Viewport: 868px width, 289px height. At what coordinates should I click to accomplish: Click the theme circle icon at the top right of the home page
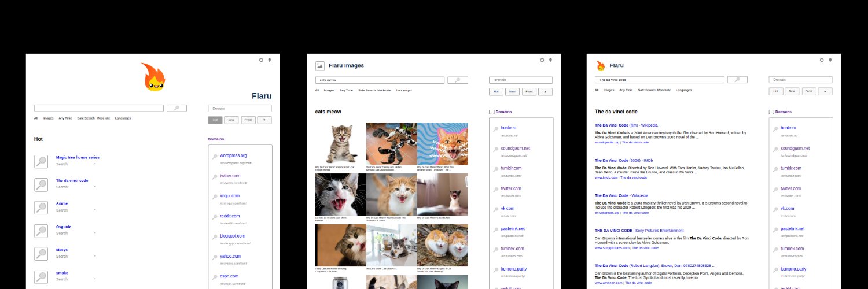point(261,60)
